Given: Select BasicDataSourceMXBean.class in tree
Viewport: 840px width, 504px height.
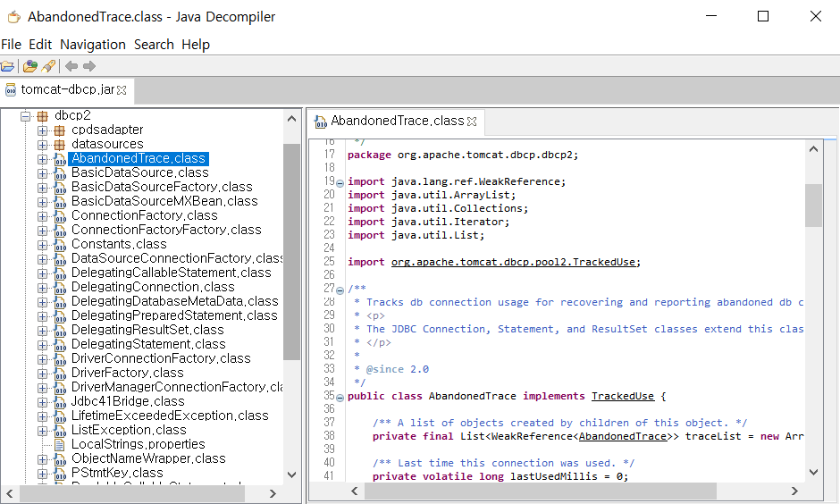Looking at the screenshot, I should pyautogui.click(x=164, y=201).
